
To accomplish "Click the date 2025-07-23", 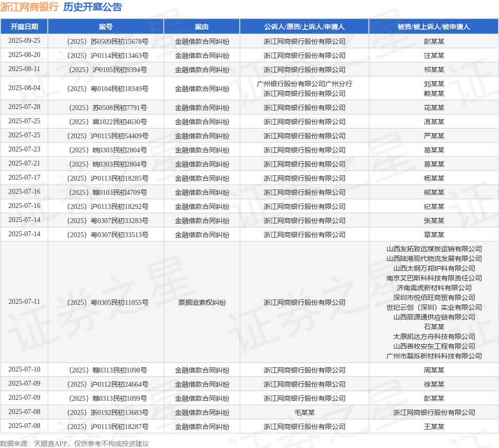I will (24, 149).
